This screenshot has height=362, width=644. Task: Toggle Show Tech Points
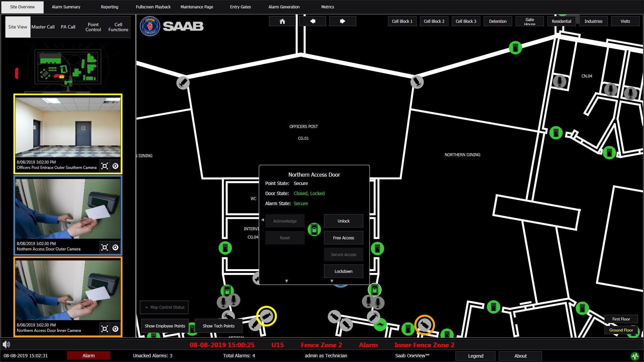click(218, 326)
